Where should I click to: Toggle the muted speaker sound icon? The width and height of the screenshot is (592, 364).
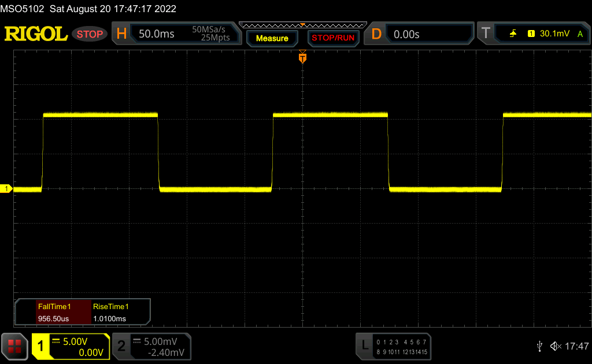coord(556,346)
